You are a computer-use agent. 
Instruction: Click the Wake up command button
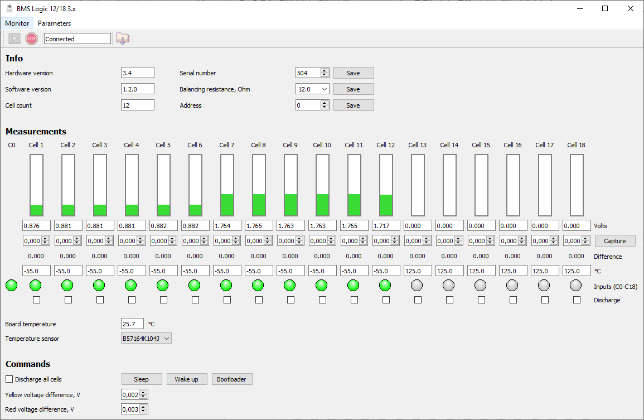click(x=186, y=379)
